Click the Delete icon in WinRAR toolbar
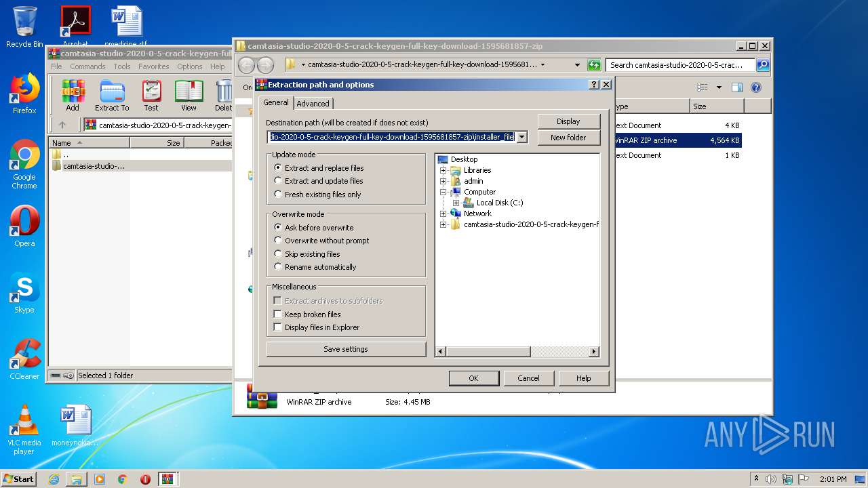Image resolution: width=868 pixels, height=488 pixels. pos(224,96)
